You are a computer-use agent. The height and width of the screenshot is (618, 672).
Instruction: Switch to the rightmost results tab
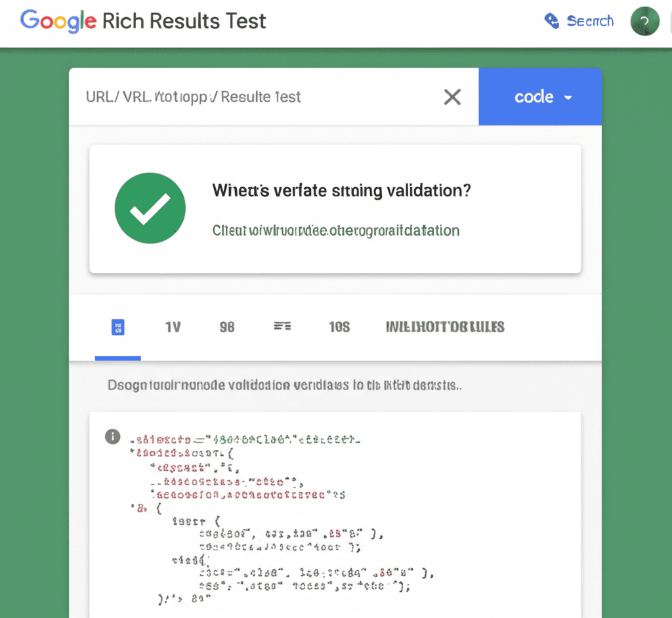tap(444, 326)
